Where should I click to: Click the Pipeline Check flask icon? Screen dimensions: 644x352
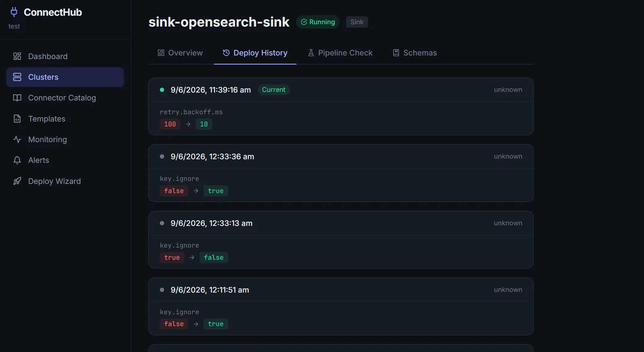(311, 53)
